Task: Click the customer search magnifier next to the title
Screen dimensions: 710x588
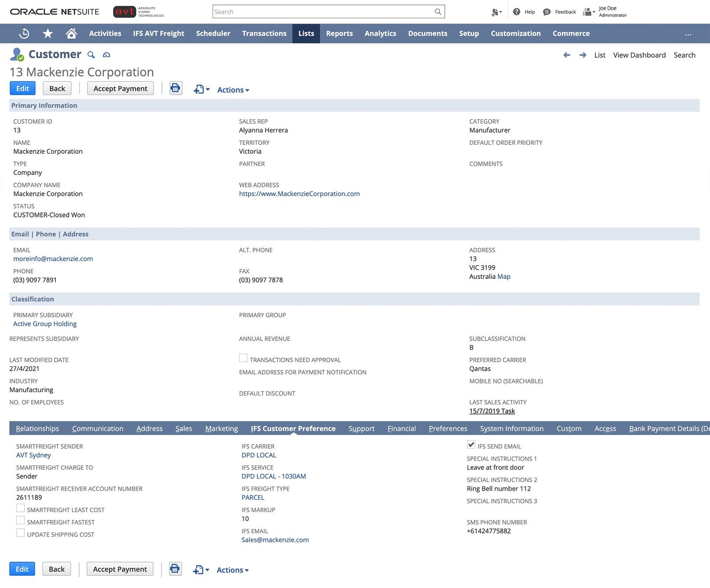Action: (x=91, y=55)
